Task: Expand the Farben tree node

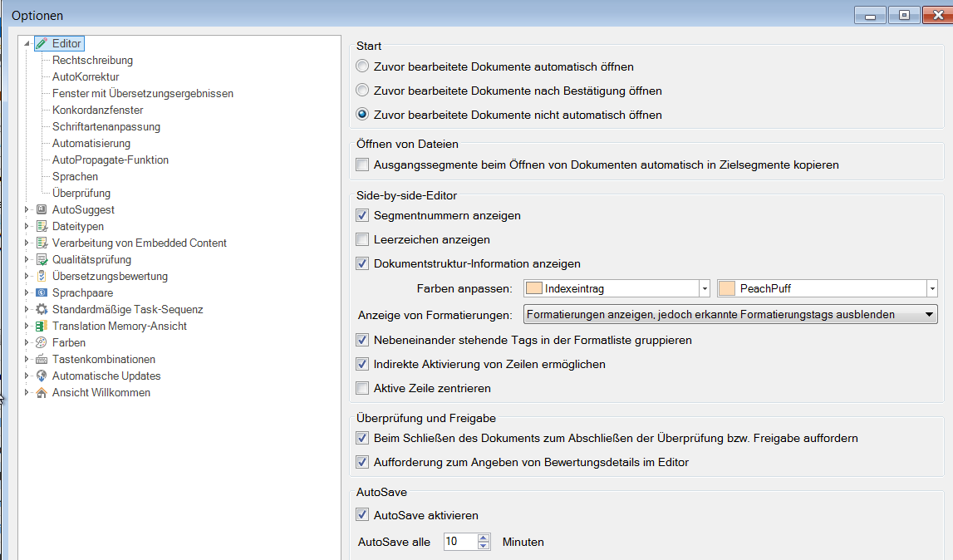Action: pos(26,342)
